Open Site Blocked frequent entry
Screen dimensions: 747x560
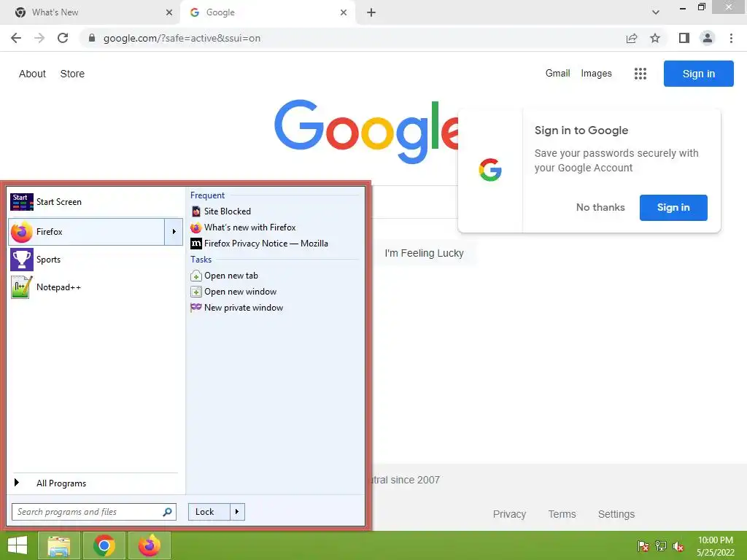click(274, 211)
